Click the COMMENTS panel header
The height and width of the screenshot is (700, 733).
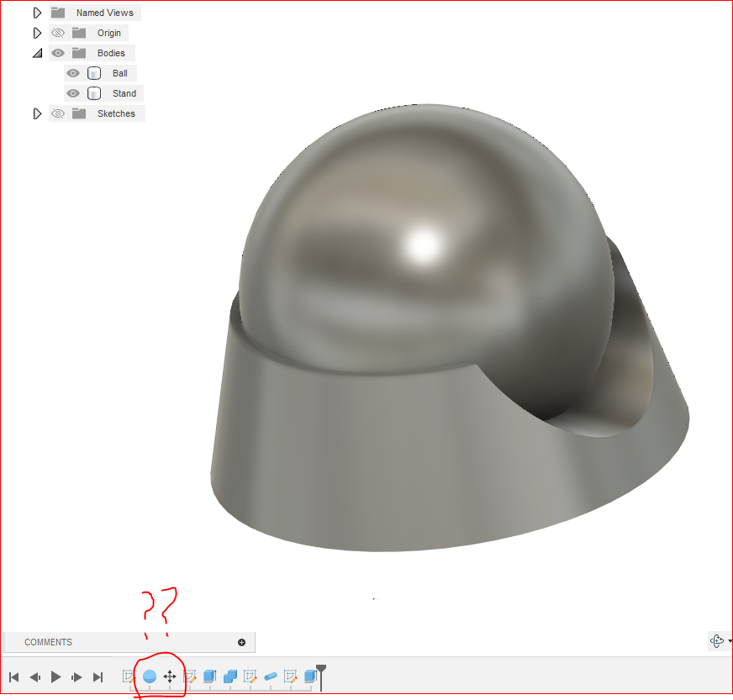tap(129, 642)
